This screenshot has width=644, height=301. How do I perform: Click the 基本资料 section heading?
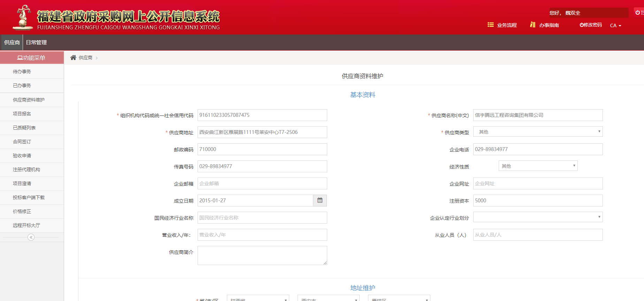click(x=362, y=95)
